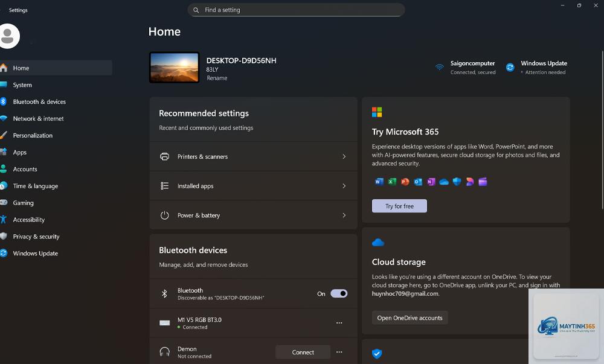This screenshot has height=364, width=604.
Task: Click the M1 V5 RGB BT3.0 keyboard icon
Action: [164, 323]
